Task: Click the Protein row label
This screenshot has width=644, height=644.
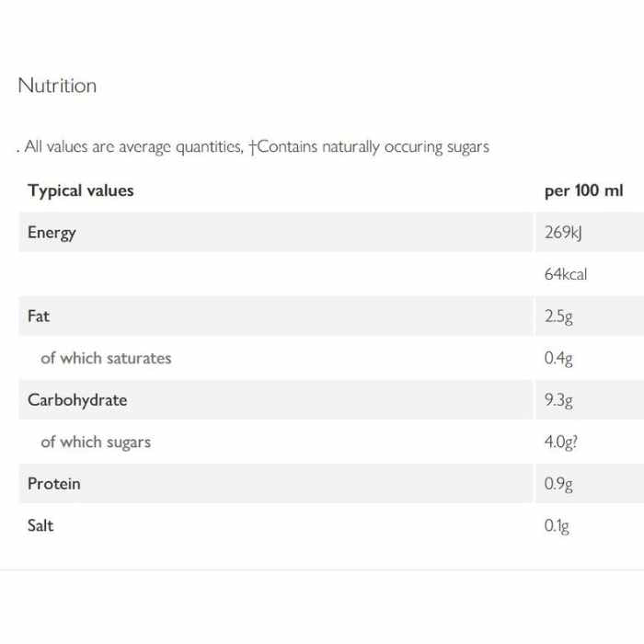Action: pos(53,484)
